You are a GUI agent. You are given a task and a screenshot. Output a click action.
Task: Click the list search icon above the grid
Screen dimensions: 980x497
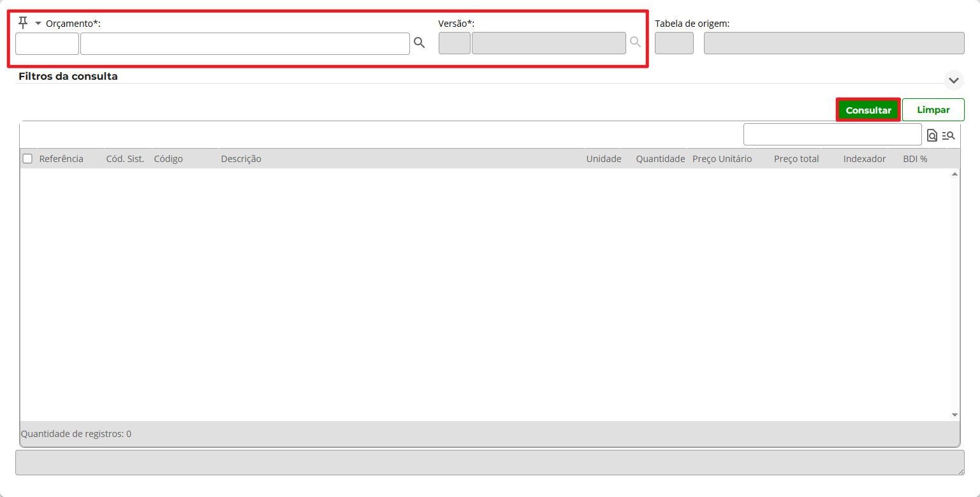coord(948,135)
